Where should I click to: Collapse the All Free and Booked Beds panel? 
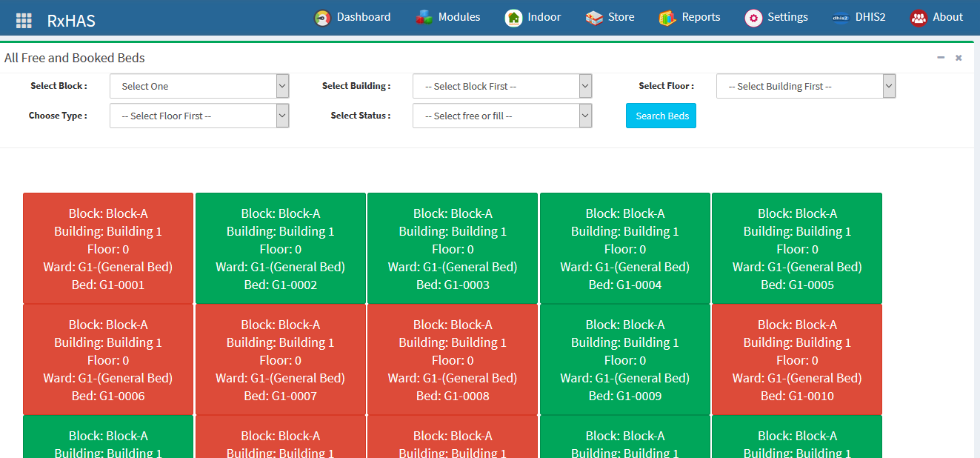click(941, 58)
